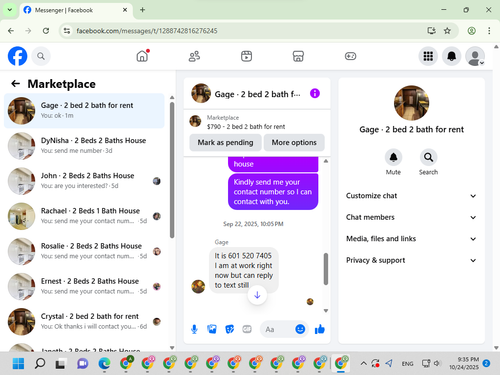Open John 2 Beds 2 Baths conversation
The width and height of the screenshot is (500, 375).
(84, 181)
